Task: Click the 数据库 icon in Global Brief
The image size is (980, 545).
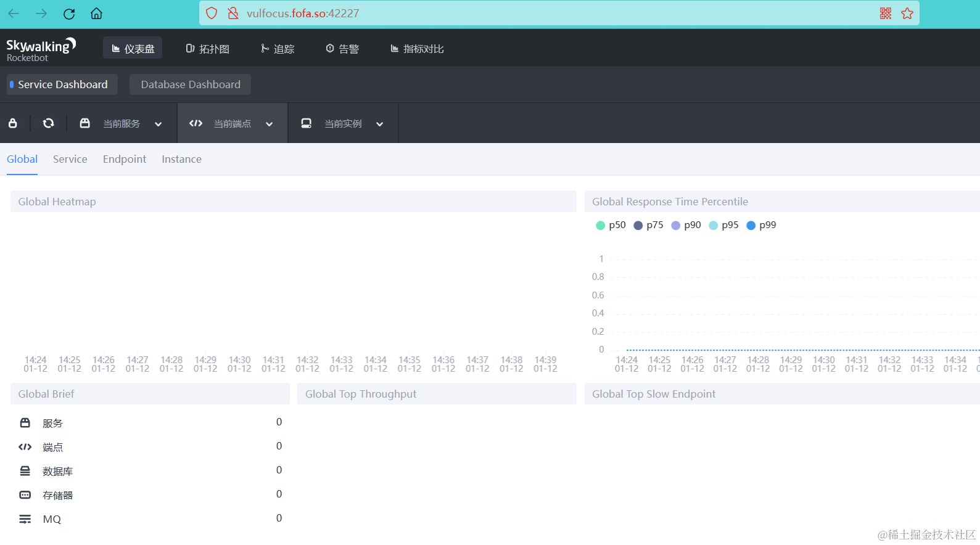Action: pyautogui.click(x=25, y=471)
